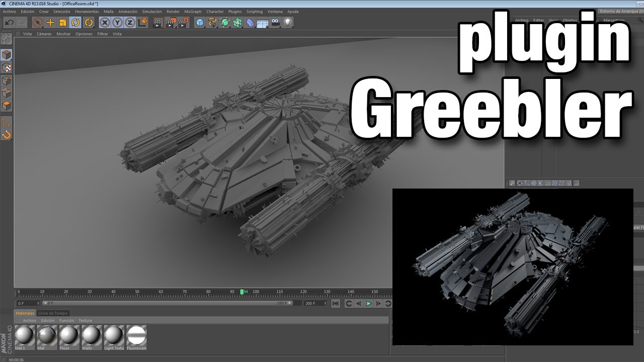This screenshot has width=644, height=362.
Task: Switch to Edges mode icon
Action: [x=7, y=93]
